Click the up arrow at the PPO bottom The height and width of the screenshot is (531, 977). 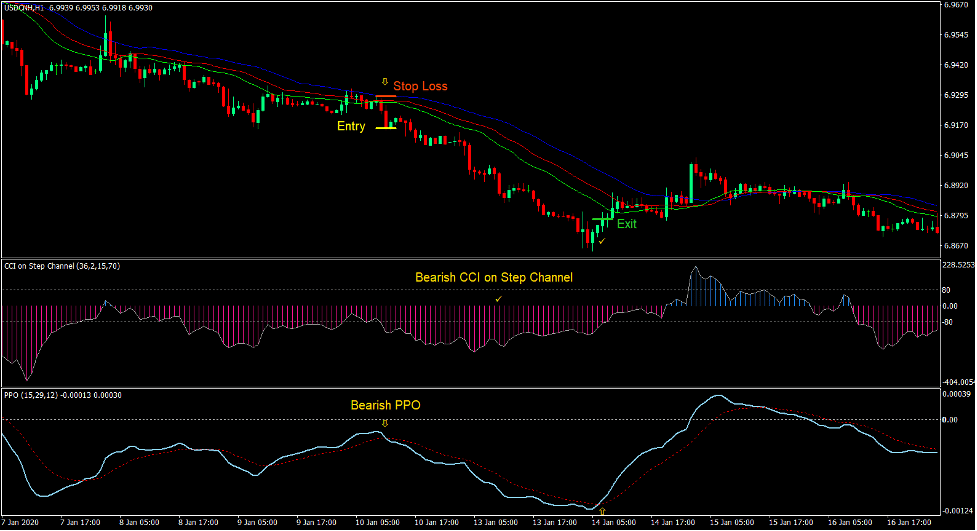coord(602,511)
